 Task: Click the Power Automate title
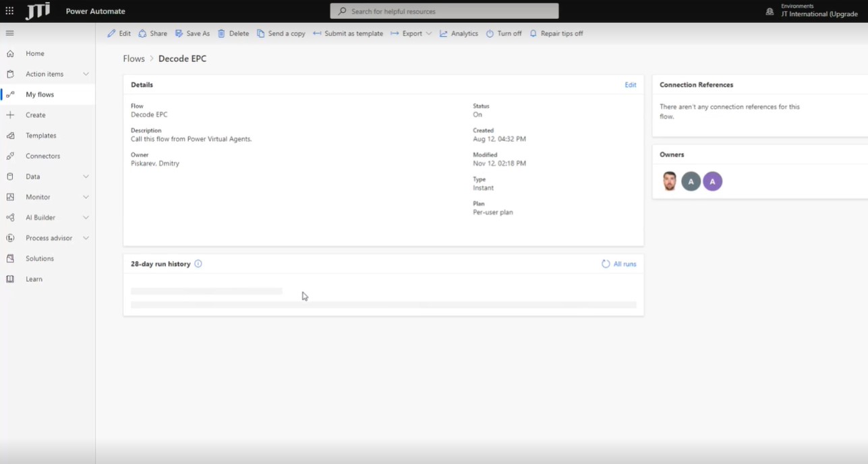(95, 11)
